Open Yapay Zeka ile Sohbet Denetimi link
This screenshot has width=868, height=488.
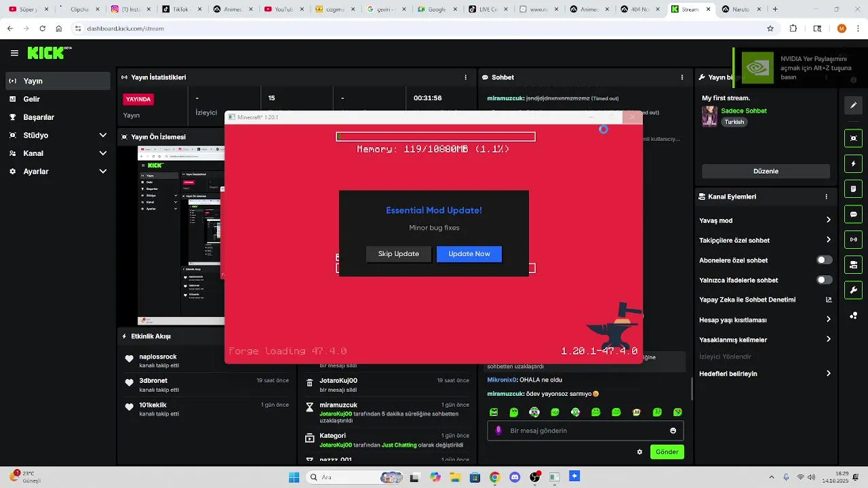[766, 300]
